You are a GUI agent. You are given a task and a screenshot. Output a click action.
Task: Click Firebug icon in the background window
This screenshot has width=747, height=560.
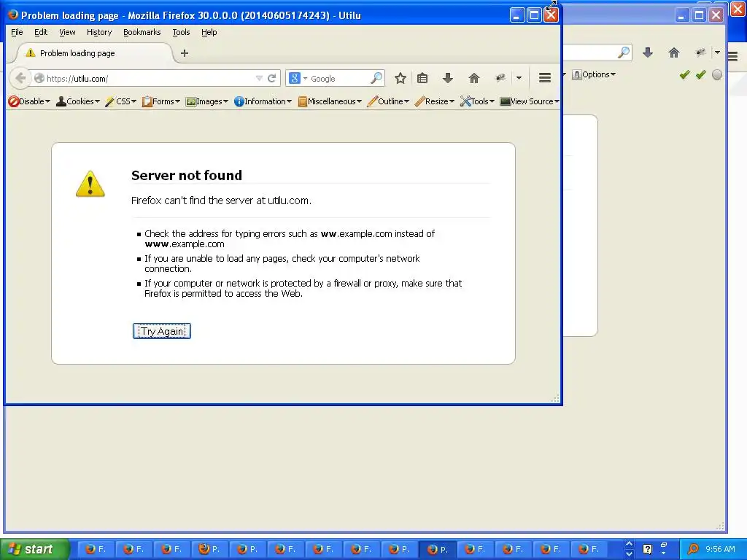[700, 52]
